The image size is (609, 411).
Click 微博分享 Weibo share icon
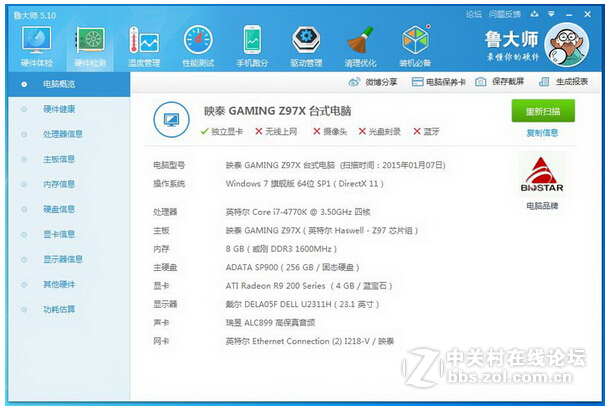[354, 82]
